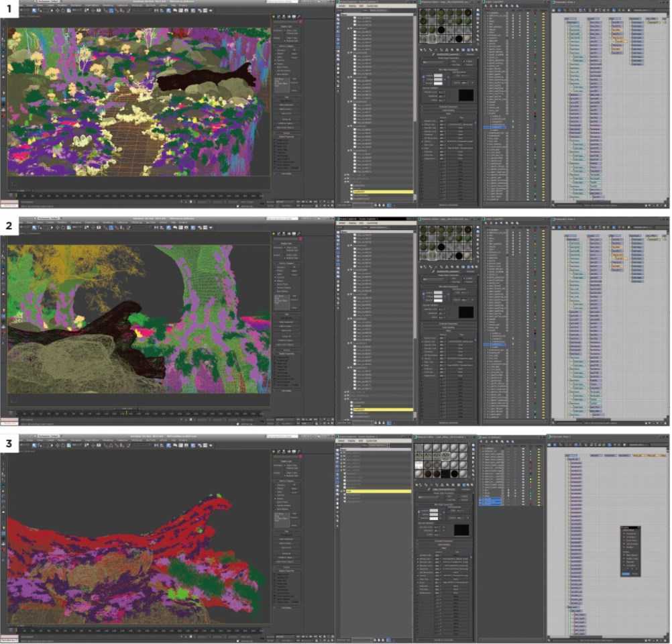This screenshot has height=644, width=672.
Task: Click Mirror tool in top screenshot toolbar
Action: (156, 10)
